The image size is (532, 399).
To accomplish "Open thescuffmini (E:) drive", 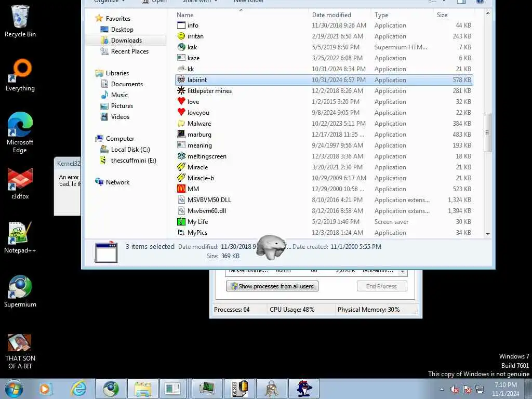I will pyautogui.click(x=134, y=160).
